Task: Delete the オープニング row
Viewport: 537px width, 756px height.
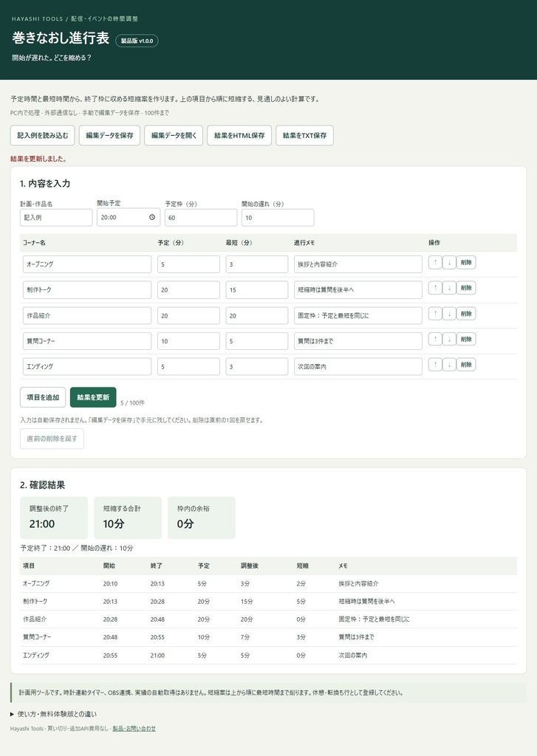Action: [x=466, y=262]
